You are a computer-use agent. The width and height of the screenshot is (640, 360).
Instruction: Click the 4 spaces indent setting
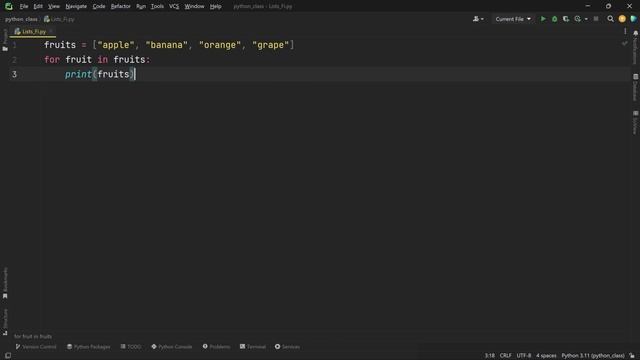[546, 356]
